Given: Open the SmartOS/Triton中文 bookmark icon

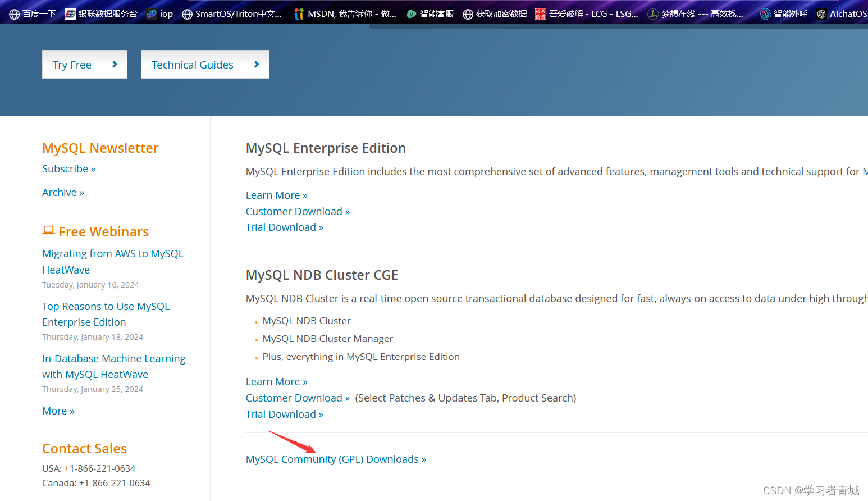Looking at the screenshot, I should [x=187, y=13].
